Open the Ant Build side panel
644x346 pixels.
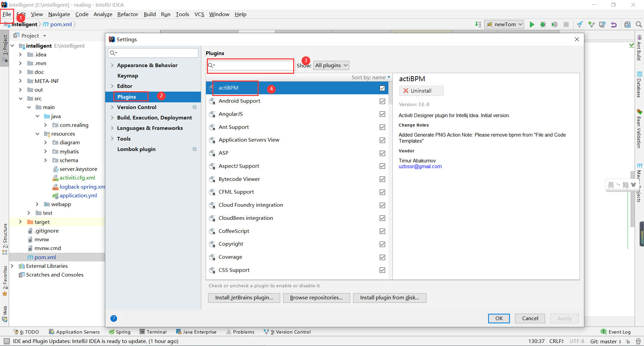pyautogui.click(x=639, y=48)
